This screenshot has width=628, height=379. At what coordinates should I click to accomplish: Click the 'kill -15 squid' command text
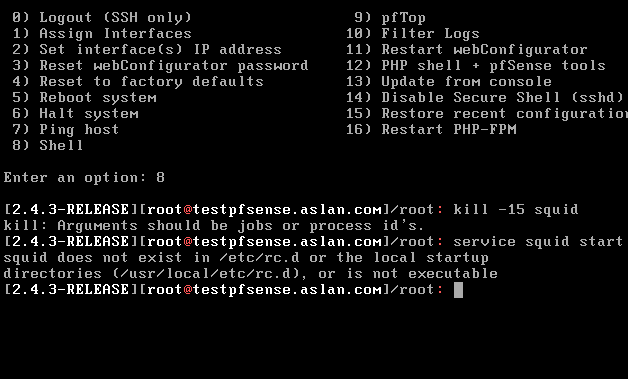[516, 210]
